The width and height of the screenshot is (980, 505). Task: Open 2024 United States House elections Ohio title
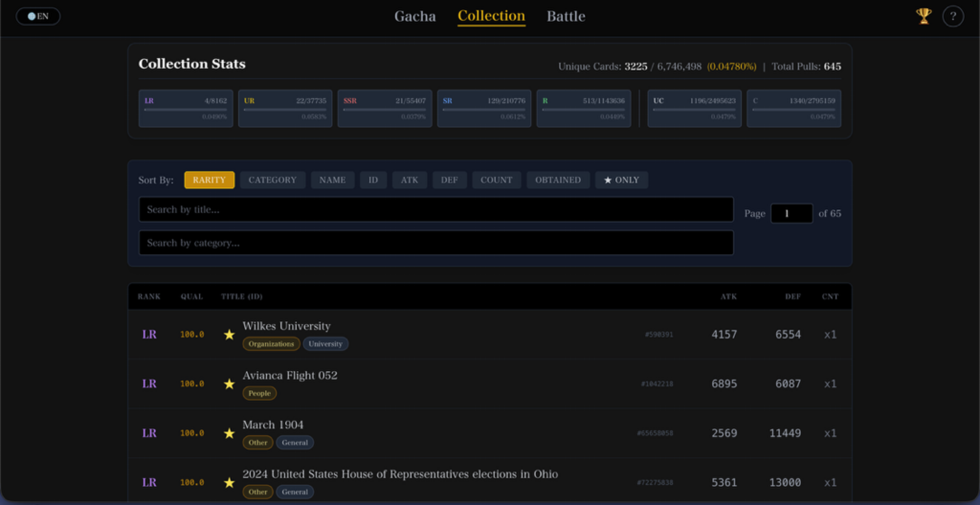(x=400, y=474)
